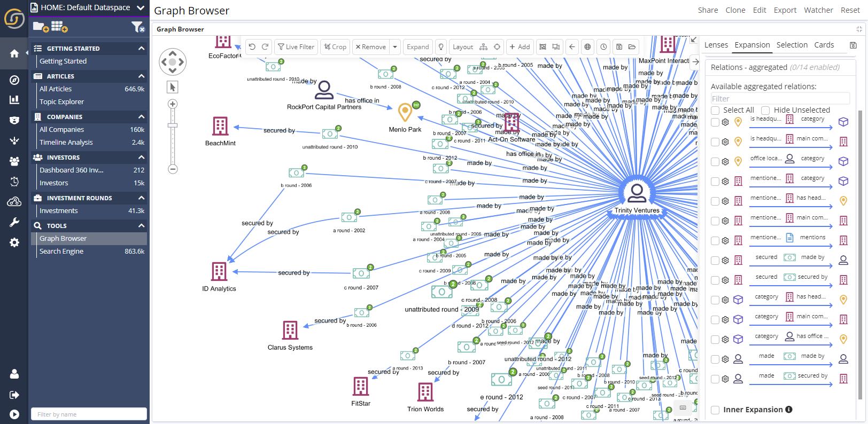Check the Hide Unselected checkbox
868x424 pixels.
click(765, 110)
